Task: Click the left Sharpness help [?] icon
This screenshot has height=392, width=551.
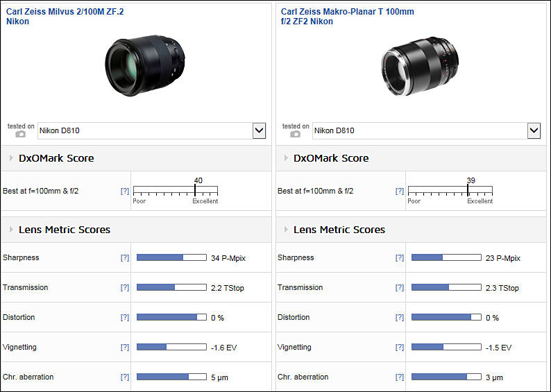Action: tap(125, 257)
